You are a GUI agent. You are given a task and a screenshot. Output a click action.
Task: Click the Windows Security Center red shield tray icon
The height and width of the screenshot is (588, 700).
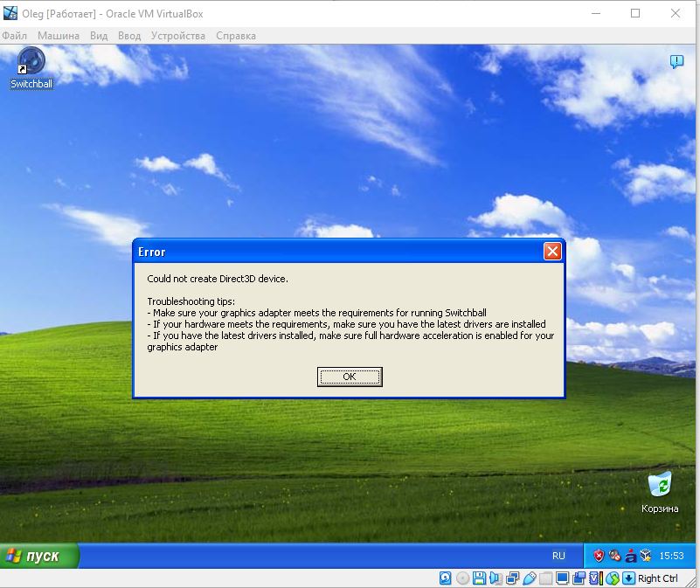(599, 556)
